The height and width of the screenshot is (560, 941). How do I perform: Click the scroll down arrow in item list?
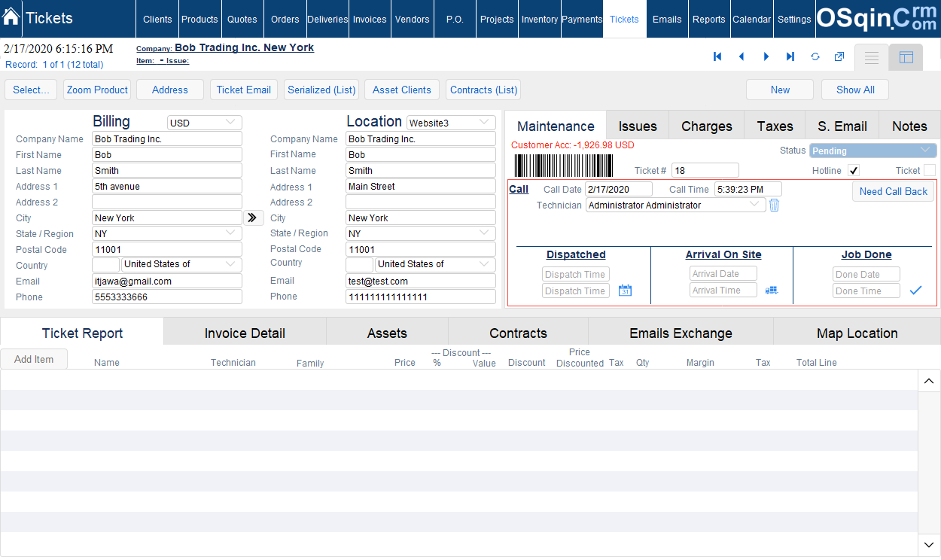pos(929,544)
